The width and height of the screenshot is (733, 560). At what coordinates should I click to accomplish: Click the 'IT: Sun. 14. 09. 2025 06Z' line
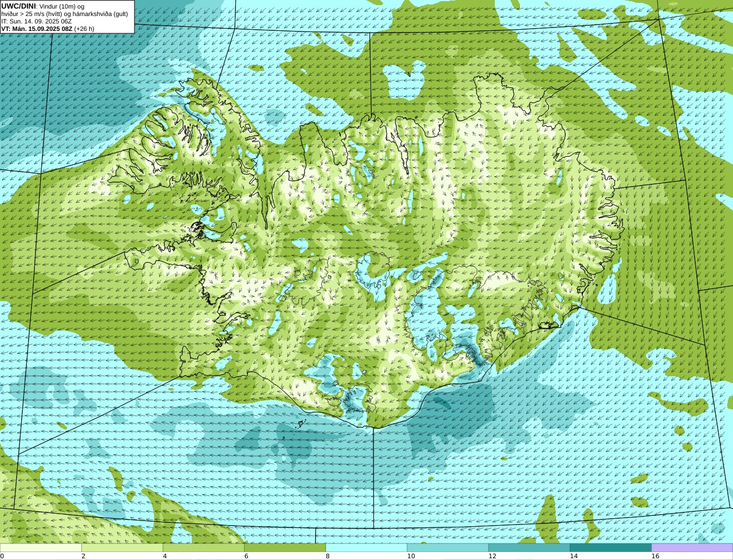click(37, 21)
